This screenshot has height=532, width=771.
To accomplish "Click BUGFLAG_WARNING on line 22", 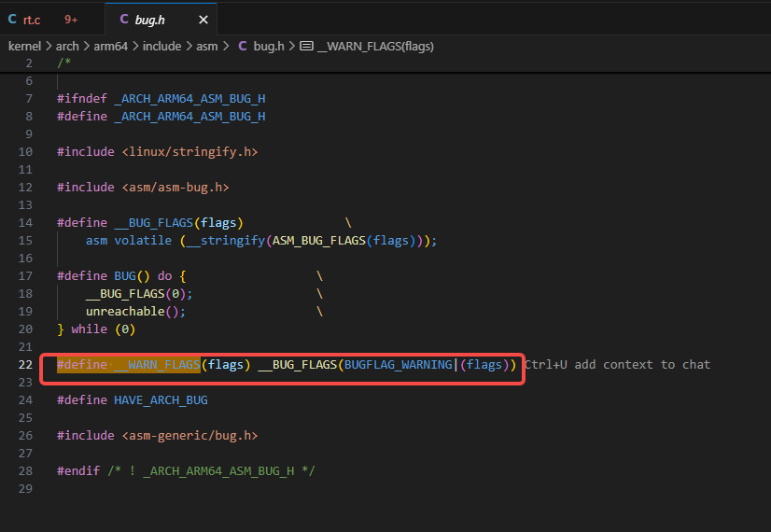I will 399,365.
